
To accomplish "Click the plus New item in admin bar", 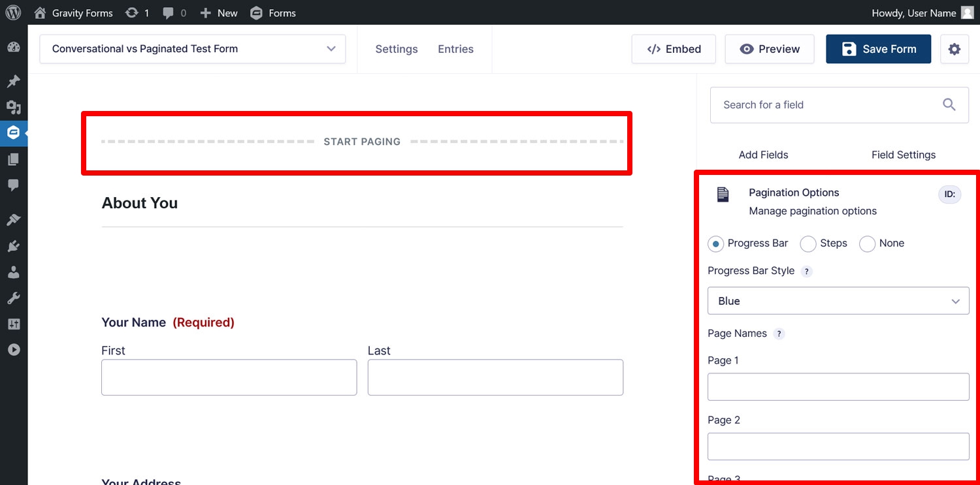I will (x=219, y=12).
